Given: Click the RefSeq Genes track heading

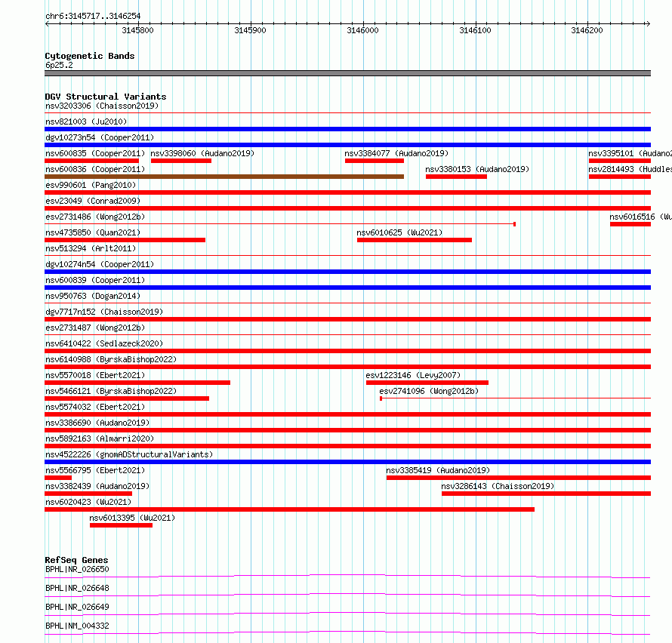Looking at the screenshot, I should pyautogui.click(x=76, y=560).
